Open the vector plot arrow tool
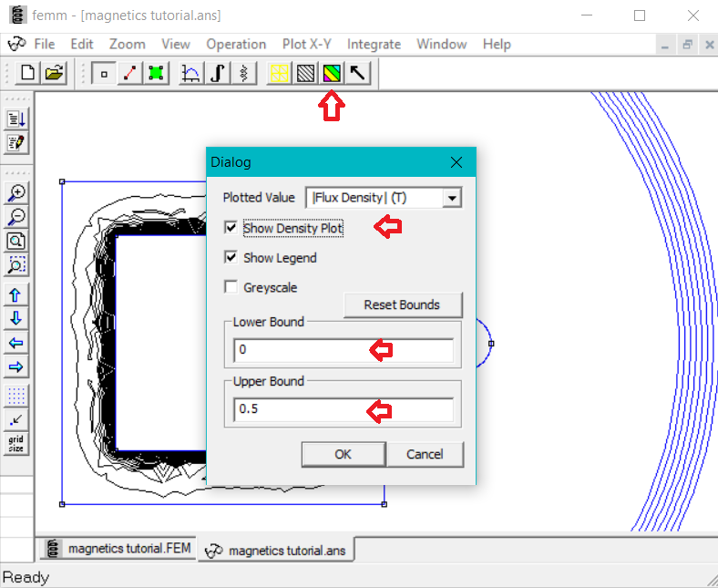718x588 pixels. point(358,74)
